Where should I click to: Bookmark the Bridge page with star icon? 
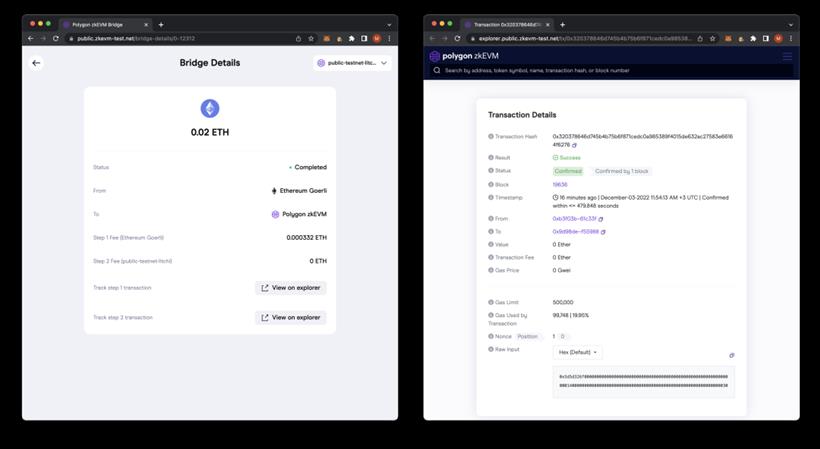coord(311,39)
